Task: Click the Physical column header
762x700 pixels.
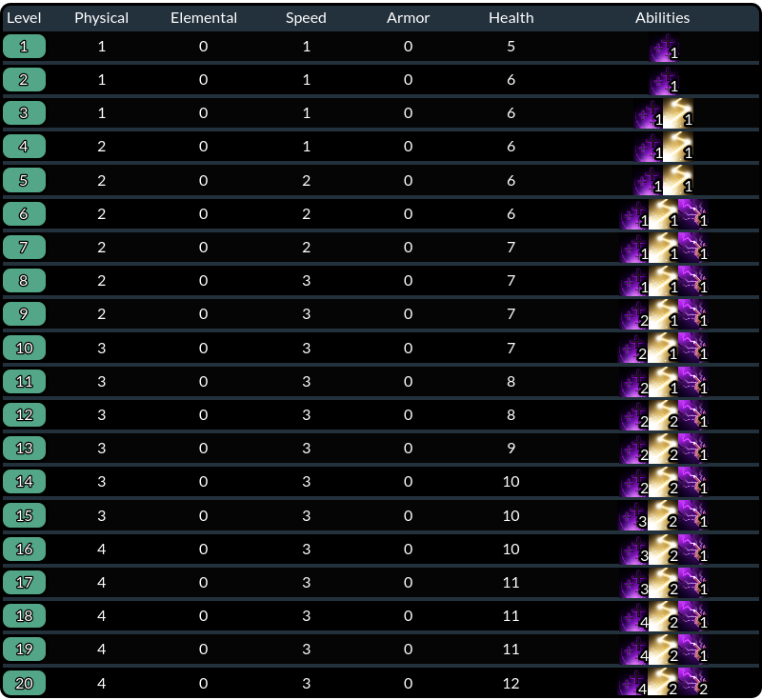Action: click(x=102, y=18)
